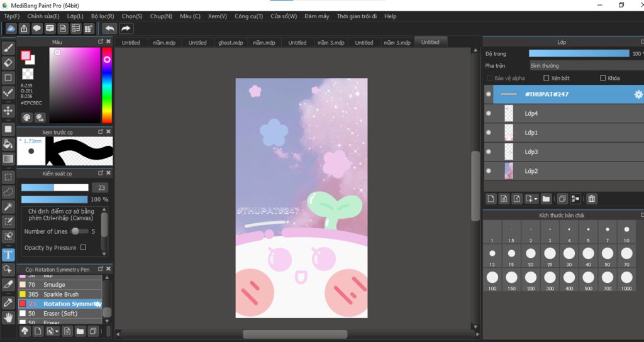Viewport: 644px width, 342px height.
Task: Select the Bucket fill tool
Action: click(8, 144)
